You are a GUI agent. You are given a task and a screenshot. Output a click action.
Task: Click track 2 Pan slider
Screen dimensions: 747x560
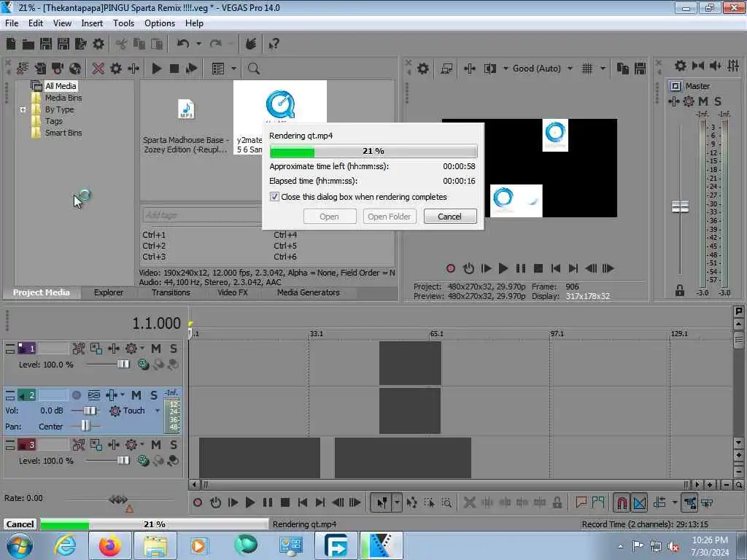click(x=85, y=426)
